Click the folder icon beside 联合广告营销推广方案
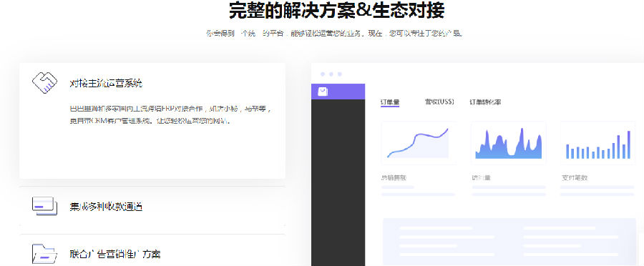 tap(44, 253)
